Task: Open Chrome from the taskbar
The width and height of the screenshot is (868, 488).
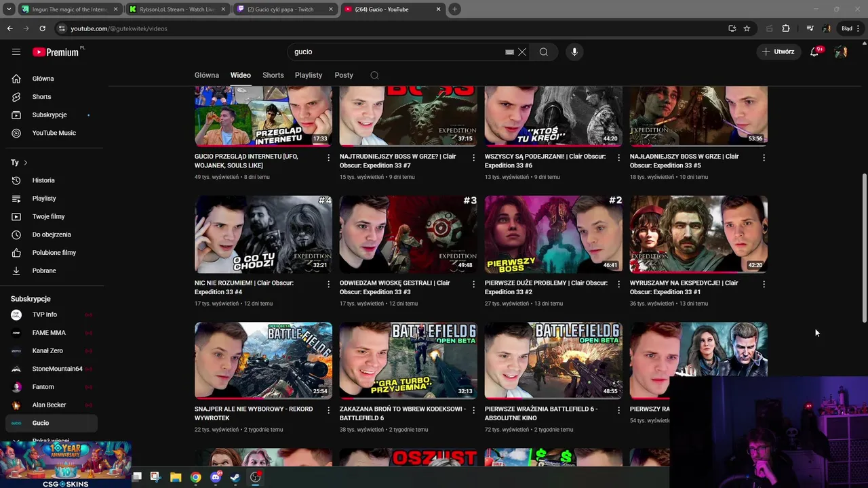Action: click(x=195, y=477)
